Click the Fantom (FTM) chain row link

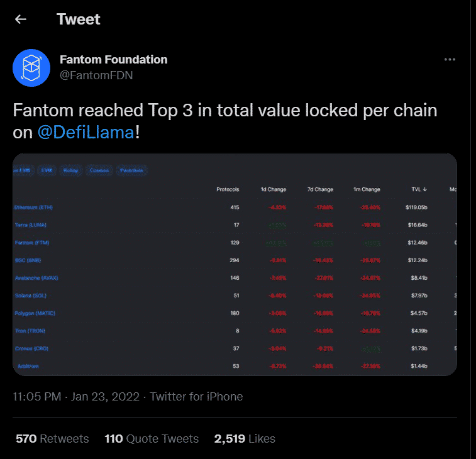(33, 242)
